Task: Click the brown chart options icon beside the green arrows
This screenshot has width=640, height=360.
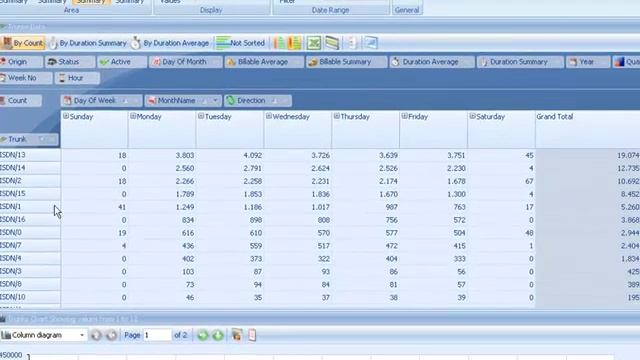Action: pos(236,335)
